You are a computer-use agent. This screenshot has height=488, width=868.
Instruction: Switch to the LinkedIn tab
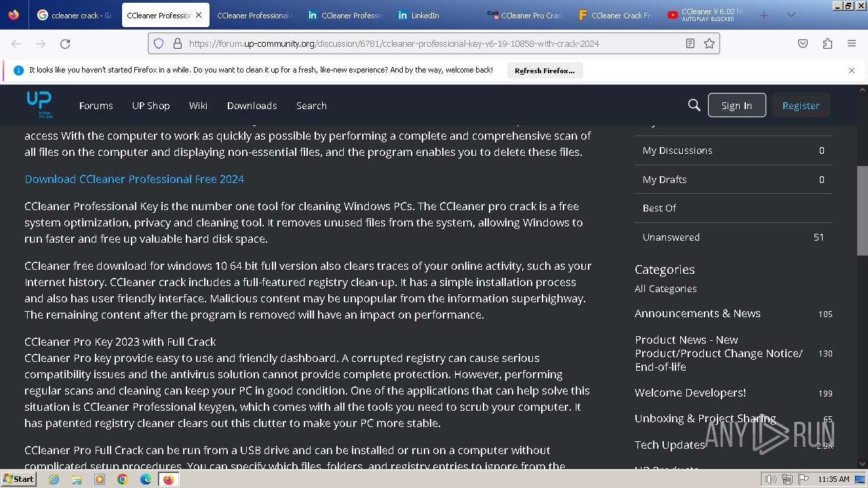tap(435, 15)
